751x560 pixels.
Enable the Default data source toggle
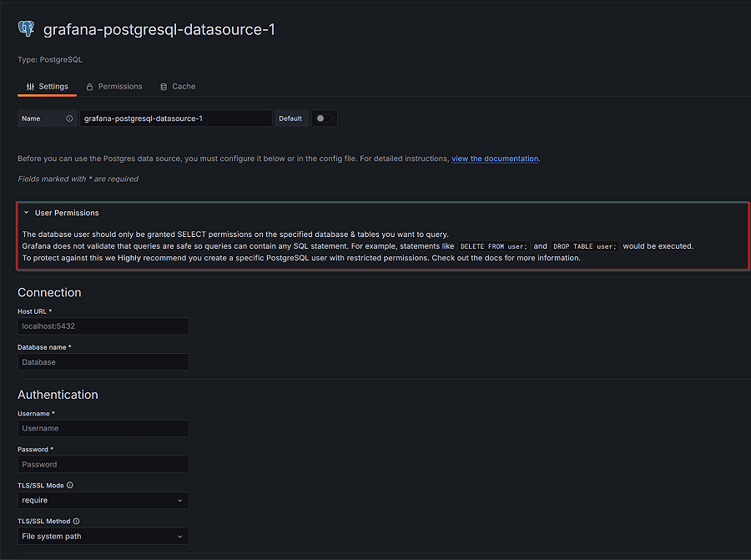coord(325,118)
